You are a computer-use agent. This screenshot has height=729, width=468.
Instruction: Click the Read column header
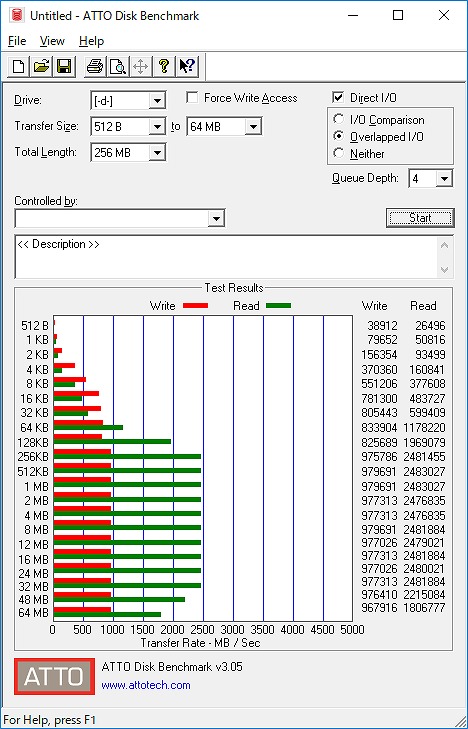click(423, 305)
